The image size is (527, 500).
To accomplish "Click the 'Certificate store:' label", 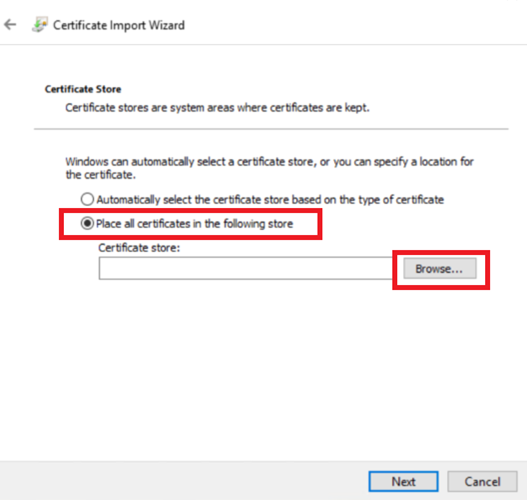I will tap(139, 248).
